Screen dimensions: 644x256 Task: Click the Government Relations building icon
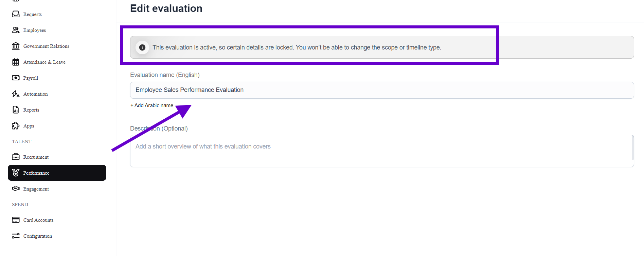pyautogui.click(x=16, y=46)
